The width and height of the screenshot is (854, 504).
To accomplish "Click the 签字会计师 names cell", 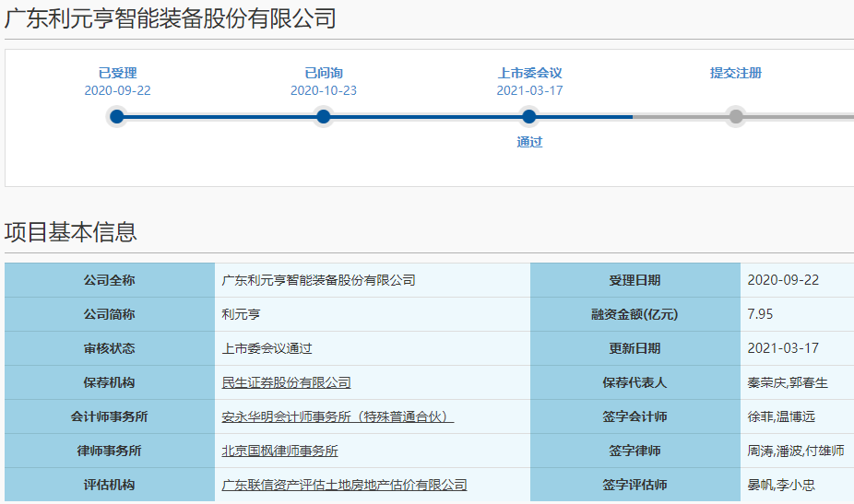I will (x=780, y=416).
